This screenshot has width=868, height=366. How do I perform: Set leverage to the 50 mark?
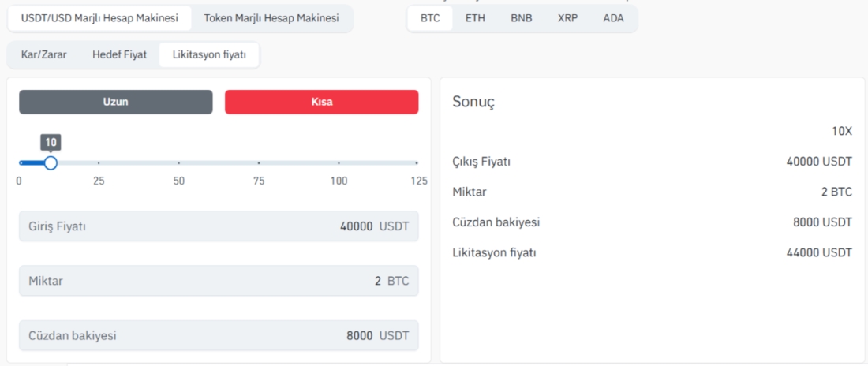(179, 162)
